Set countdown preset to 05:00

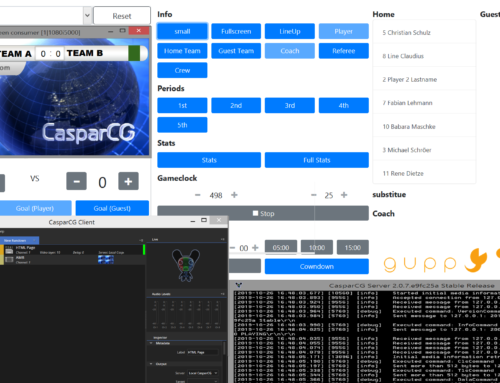(x=281, y=247)
